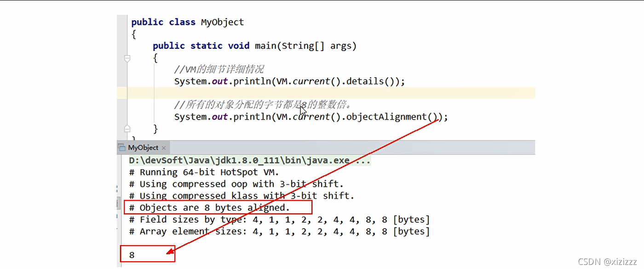Click 'Using compressed oop' console line
Viewport: 644px width, 270px height.
pyautogui.click(x=236, y=184)
